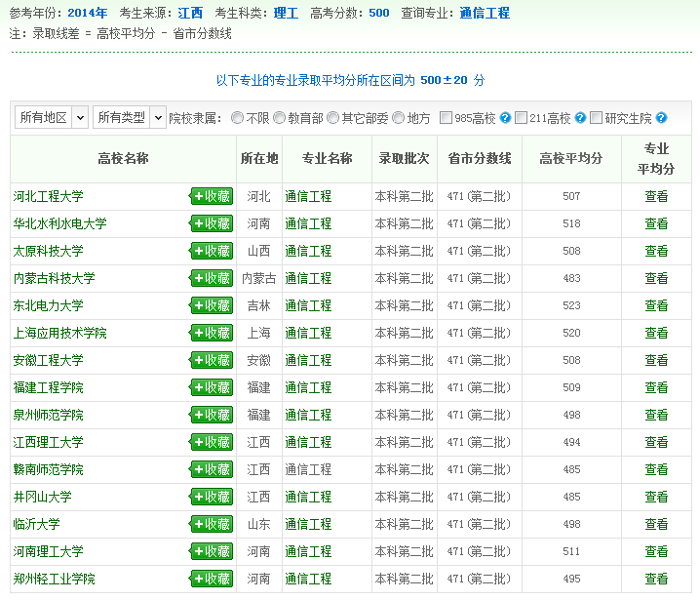
Task: Click 查看 in 东北电力大学 row
Action: [x=656, y=305]
